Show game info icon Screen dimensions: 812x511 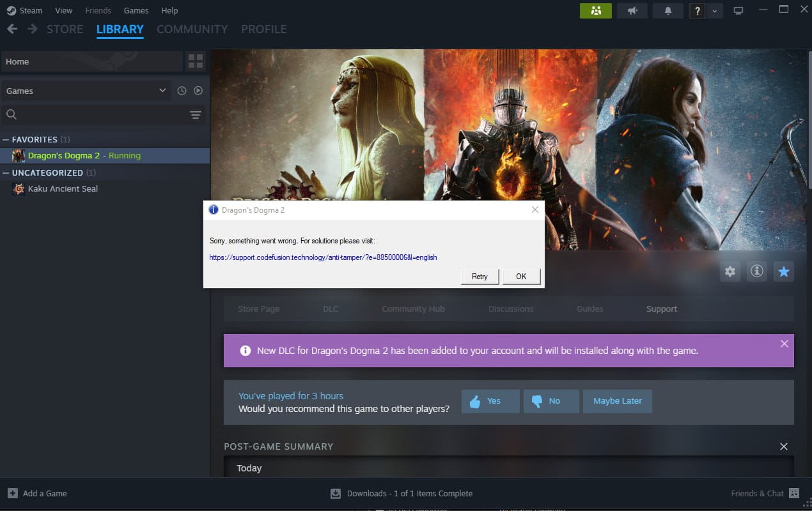coord(757,271)
